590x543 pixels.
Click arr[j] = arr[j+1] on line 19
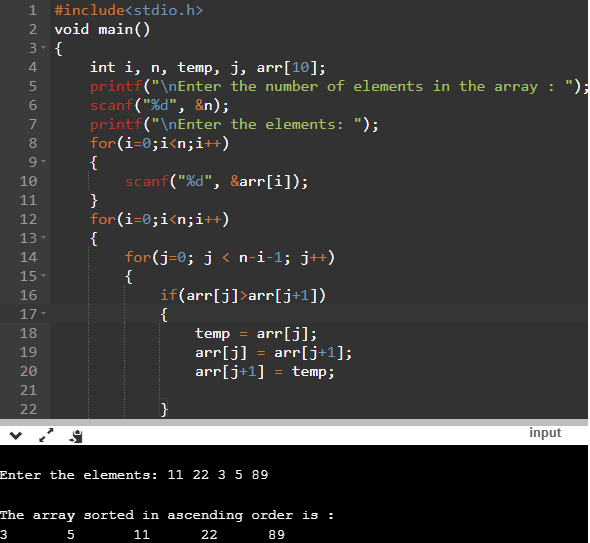click(x=274, y=353)
